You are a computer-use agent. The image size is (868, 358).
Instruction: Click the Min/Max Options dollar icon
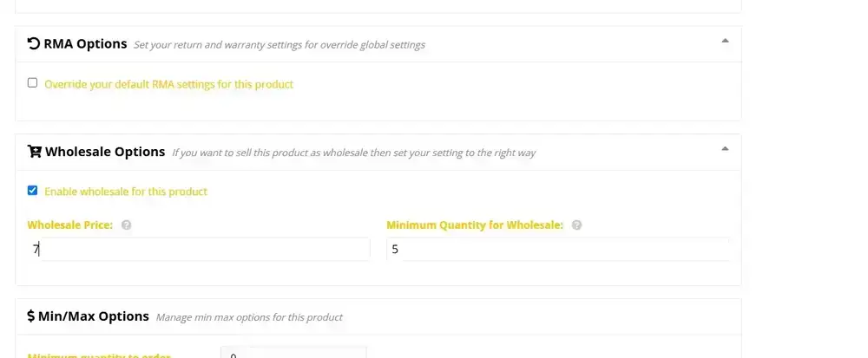[x=31, y=316]
